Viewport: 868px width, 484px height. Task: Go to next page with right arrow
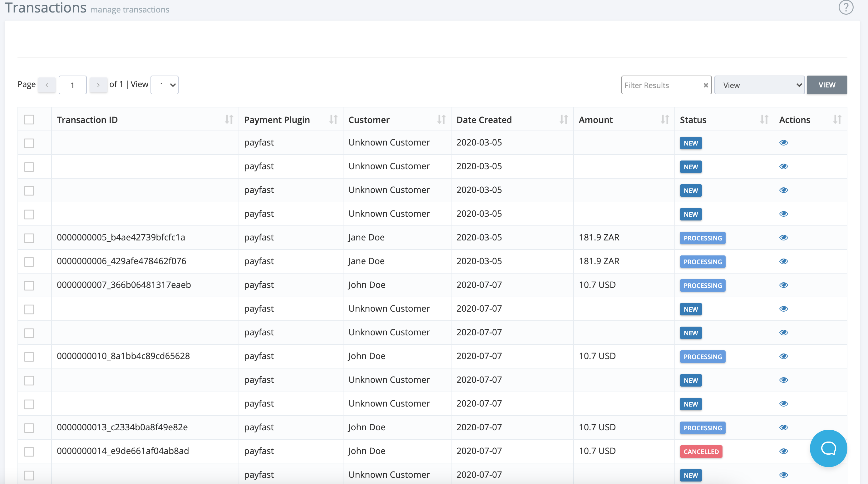98,85
